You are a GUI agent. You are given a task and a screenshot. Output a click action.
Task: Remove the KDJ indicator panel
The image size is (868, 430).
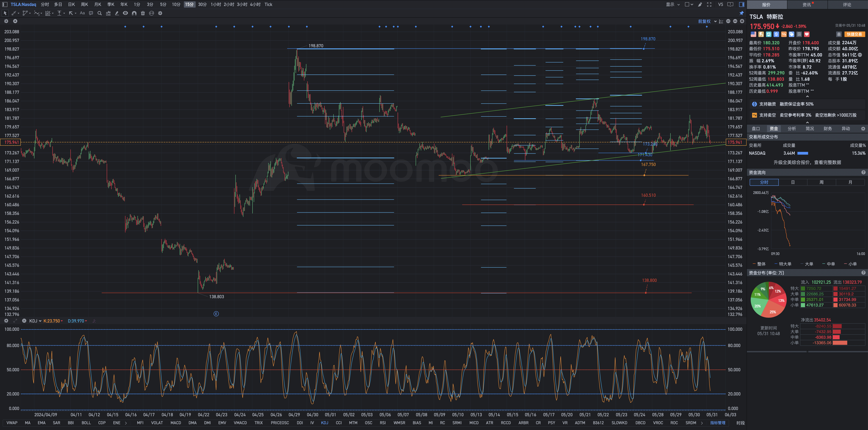click(24, 321)
